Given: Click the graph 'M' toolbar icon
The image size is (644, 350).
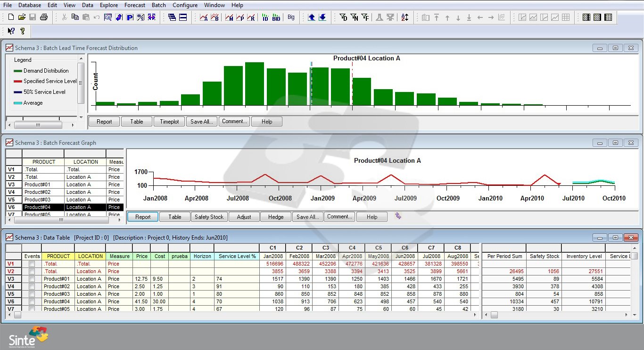Looking at the screenshot, I should click(229, 17).
